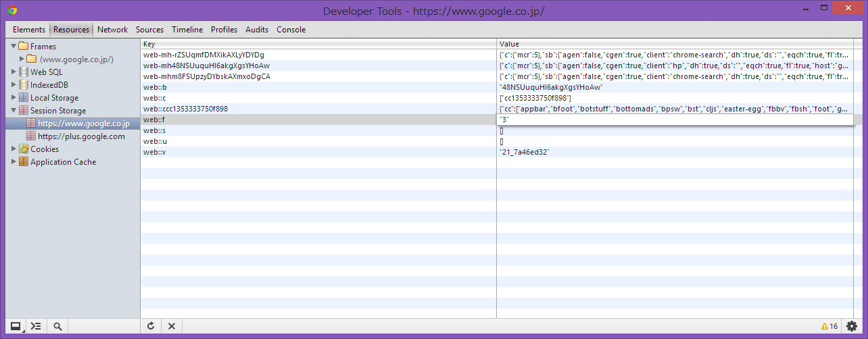Select the web-mh48NSUuquHI6akgXgsYHoAw key
868x339 pixels.
pyautogui.click(x=206, y=66)
